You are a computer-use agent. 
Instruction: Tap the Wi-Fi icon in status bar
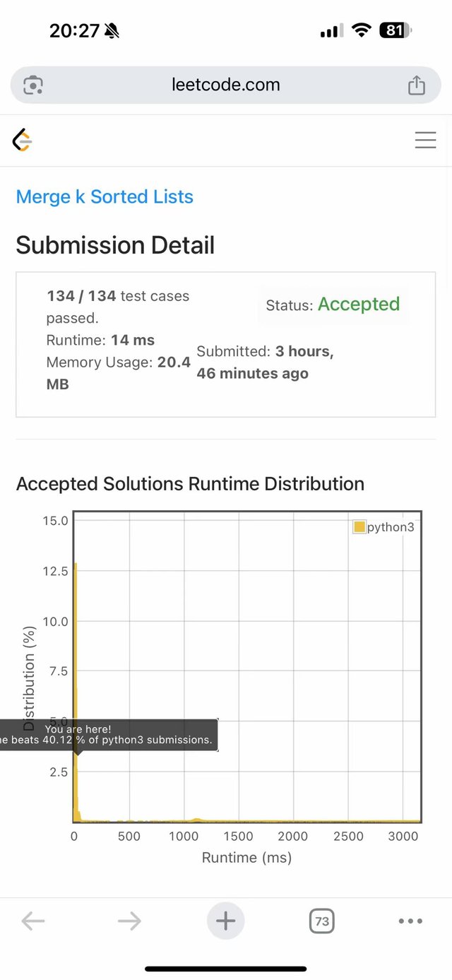362,30
